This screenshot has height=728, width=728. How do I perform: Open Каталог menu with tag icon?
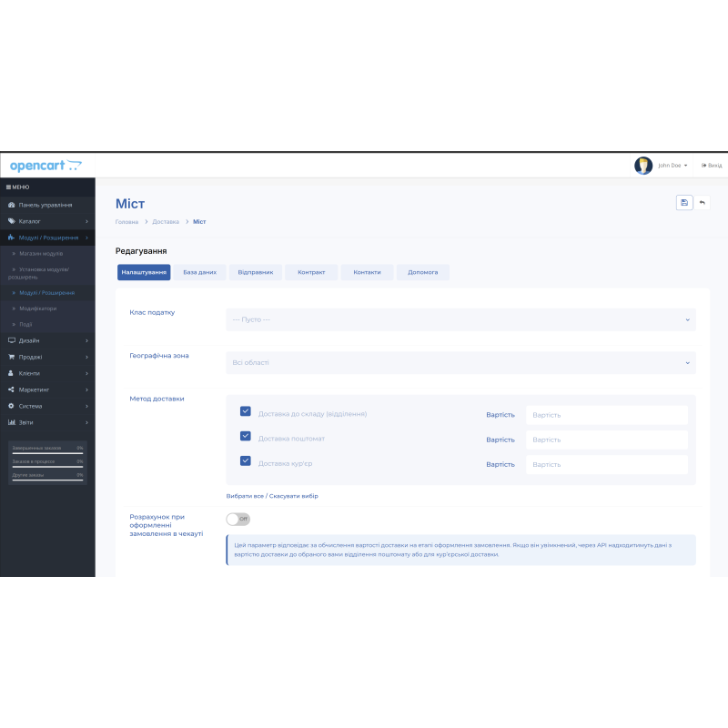[12, 221]
